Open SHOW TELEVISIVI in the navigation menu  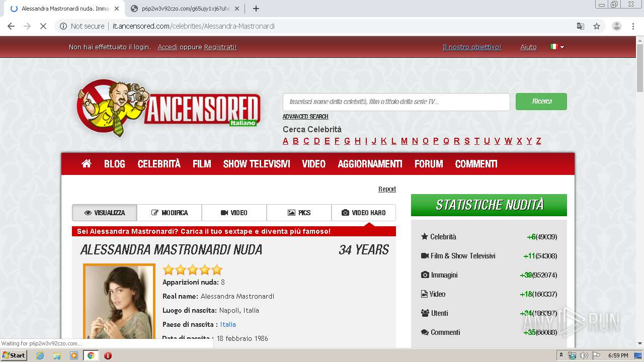(257, 164)
